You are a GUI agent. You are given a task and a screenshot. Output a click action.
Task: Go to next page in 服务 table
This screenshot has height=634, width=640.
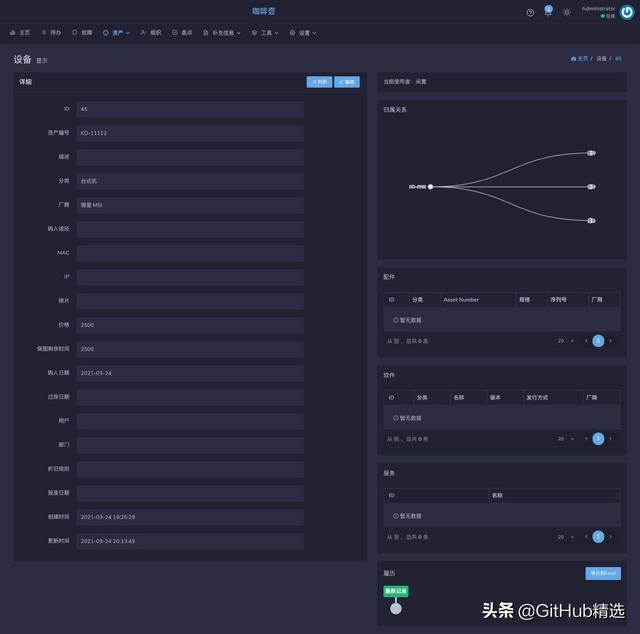[611, 537]
